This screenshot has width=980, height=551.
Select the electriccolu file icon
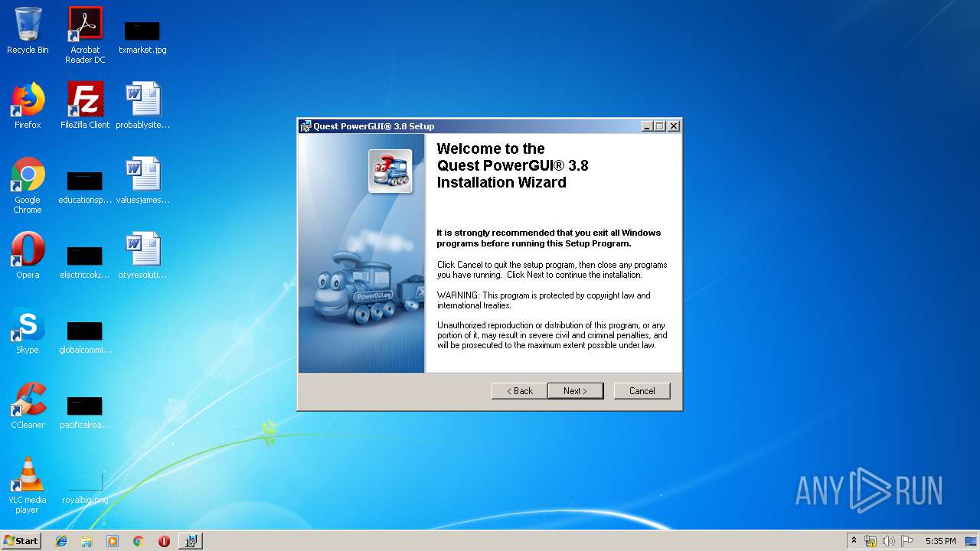click(x=85, y=263)
